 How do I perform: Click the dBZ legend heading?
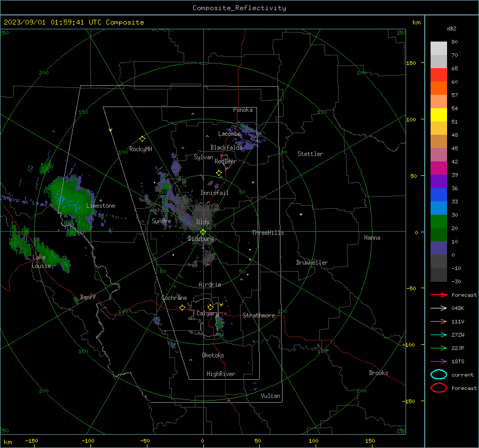click(x=451, y=28)
